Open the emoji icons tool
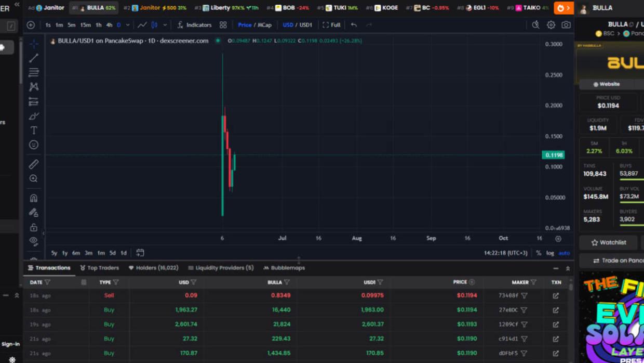This screenshot has height=363, width=644. (34, 145)
